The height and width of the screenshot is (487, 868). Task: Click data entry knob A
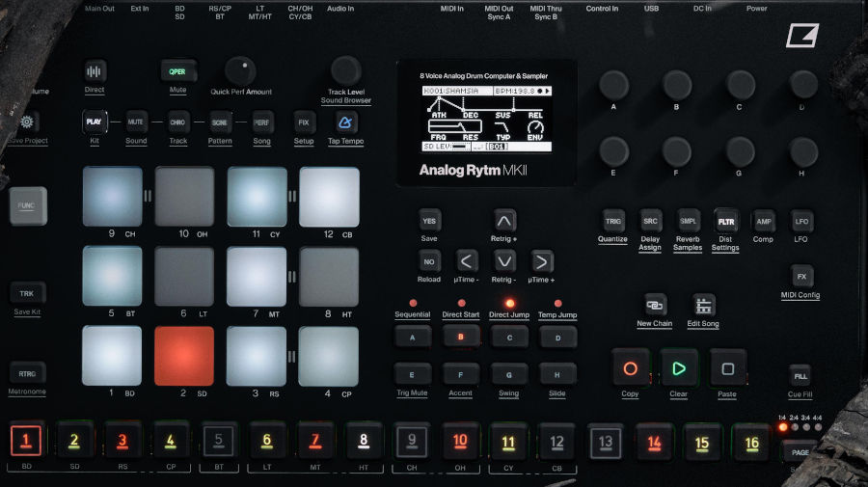[614, 85]
